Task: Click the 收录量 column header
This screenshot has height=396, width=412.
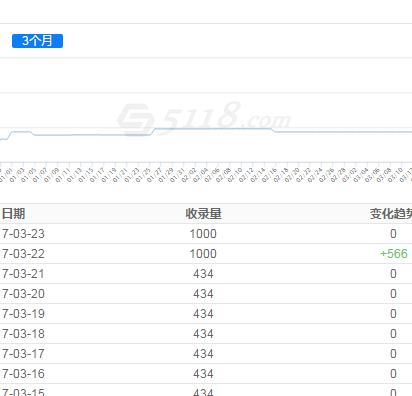Action: click(203, 214)
